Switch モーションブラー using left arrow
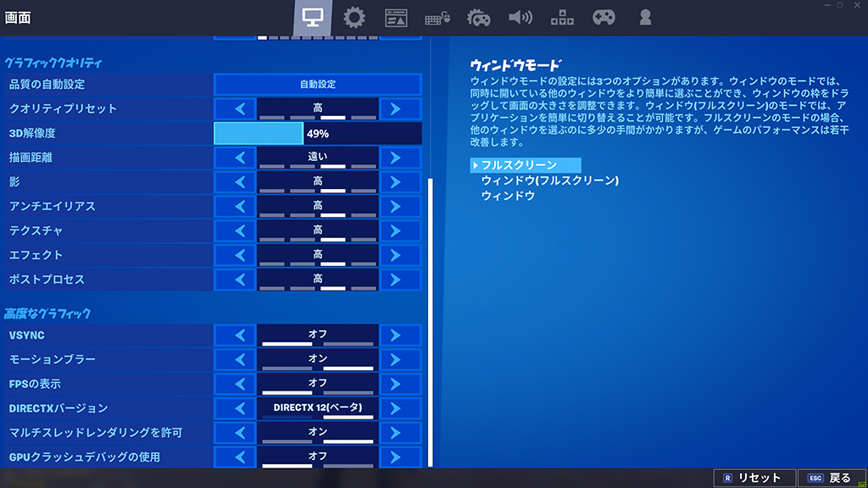 (x=235, y=359)
